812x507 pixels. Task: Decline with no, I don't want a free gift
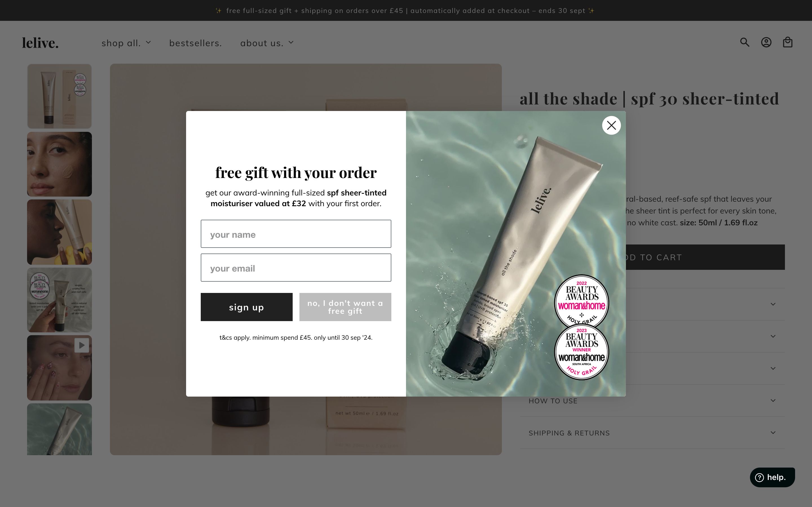click(345, 307)
